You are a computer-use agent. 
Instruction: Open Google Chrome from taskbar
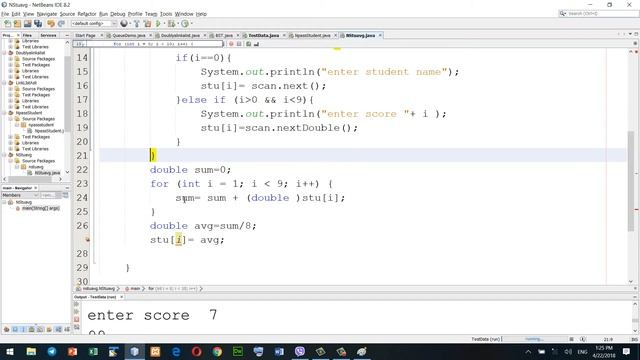[x=217, y=351]
